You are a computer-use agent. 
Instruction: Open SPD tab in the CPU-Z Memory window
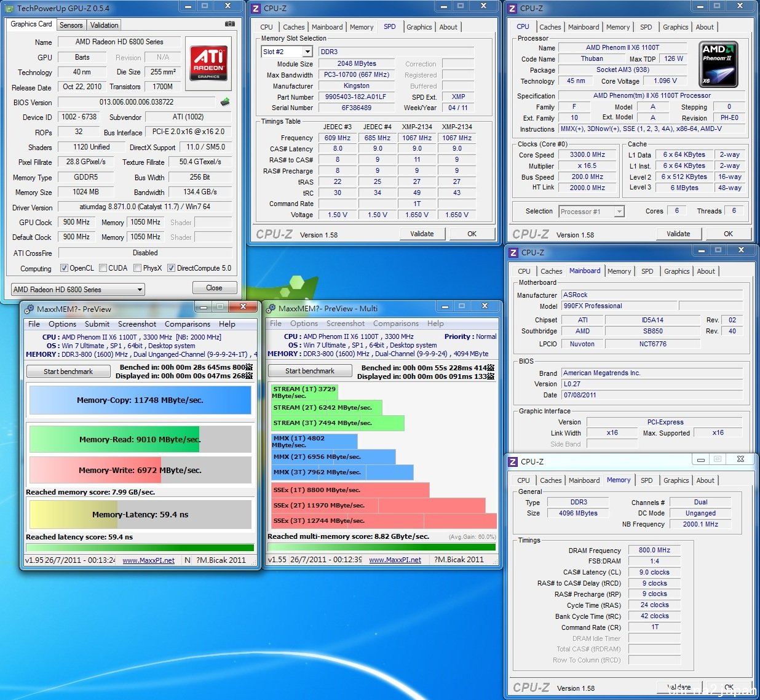coord(646,480)
